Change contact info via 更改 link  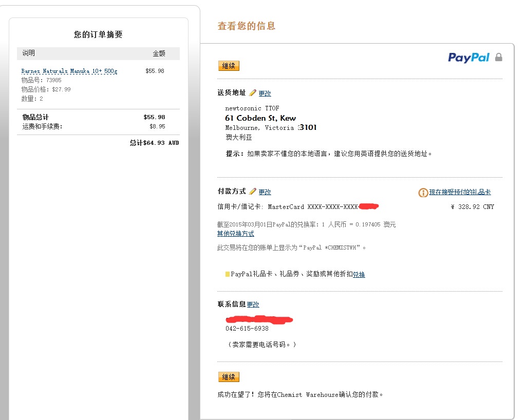[253, 304]
